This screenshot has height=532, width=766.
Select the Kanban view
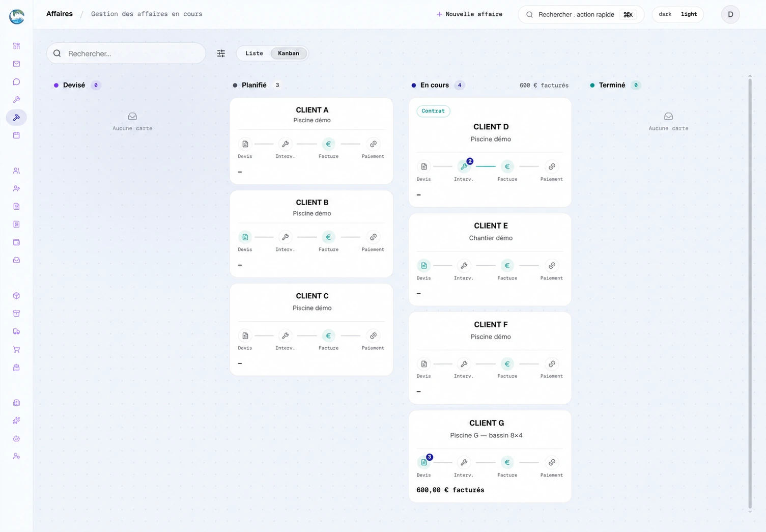(289, 53)
